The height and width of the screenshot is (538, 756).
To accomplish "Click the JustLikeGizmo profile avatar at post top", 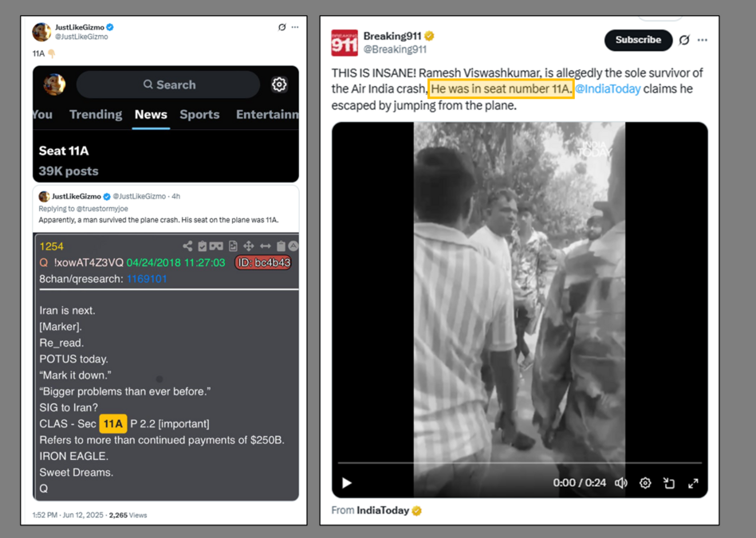I will [41, 32].
